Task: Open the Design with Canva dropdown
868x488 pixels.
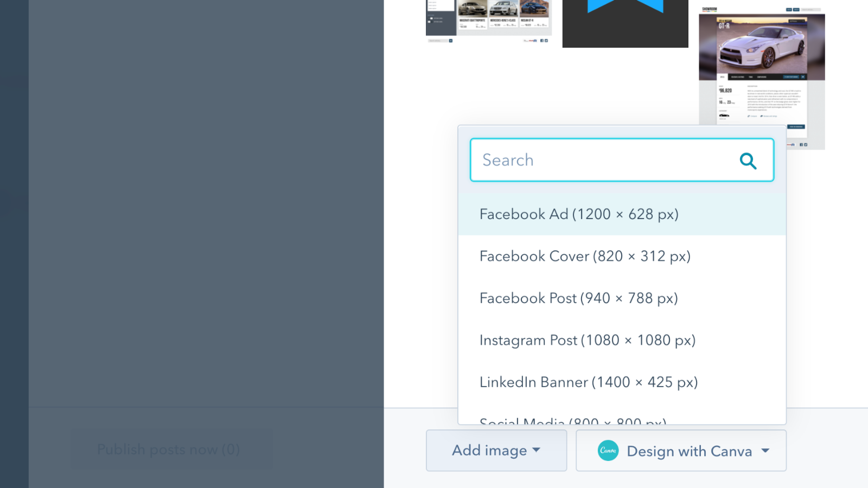Action: click(x=681, y=451)
